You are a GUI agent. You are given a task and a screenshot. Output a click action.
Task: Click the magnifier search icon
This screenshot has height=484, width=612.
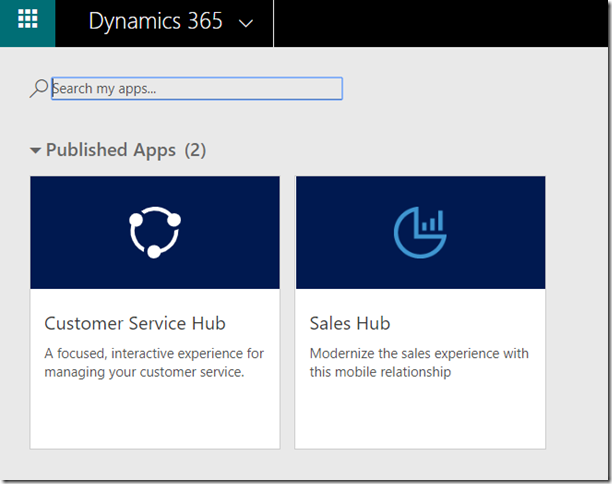coord(39,88)
